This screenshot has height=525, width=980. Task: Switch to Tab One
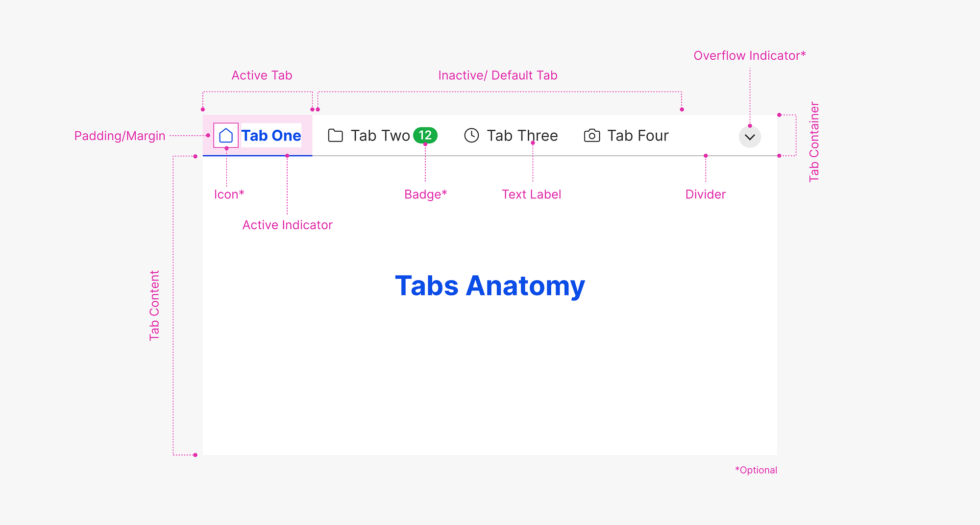tap(271, 135)
